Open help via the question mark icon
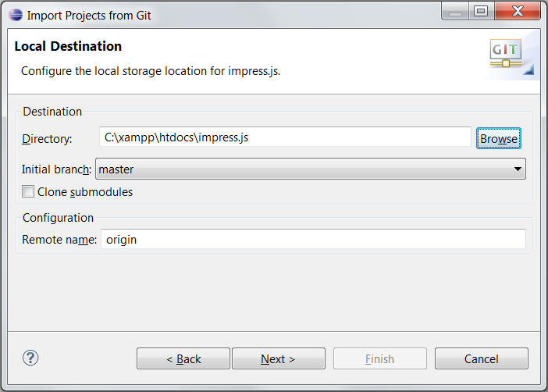 tap(30, 358)
